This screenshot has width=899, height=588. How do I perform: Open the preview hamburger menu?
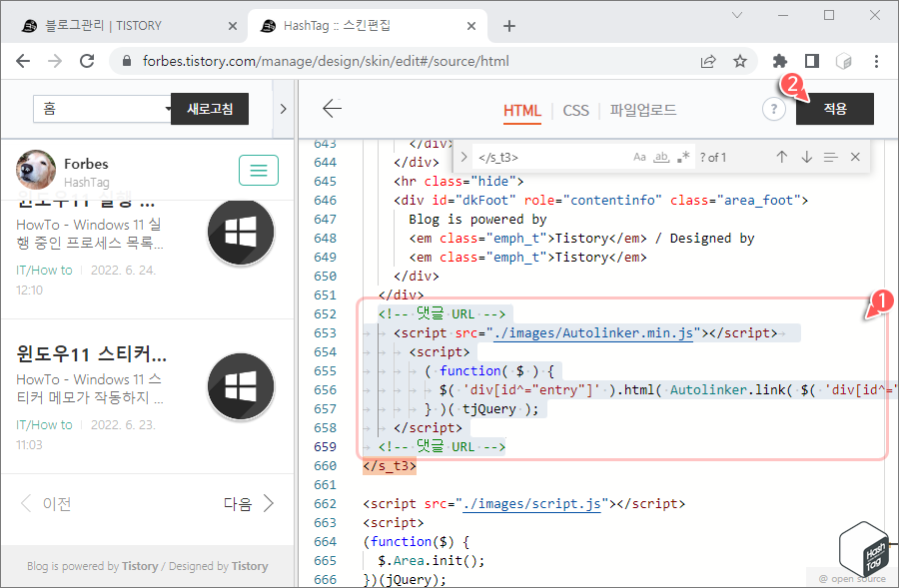coord(259,170)
